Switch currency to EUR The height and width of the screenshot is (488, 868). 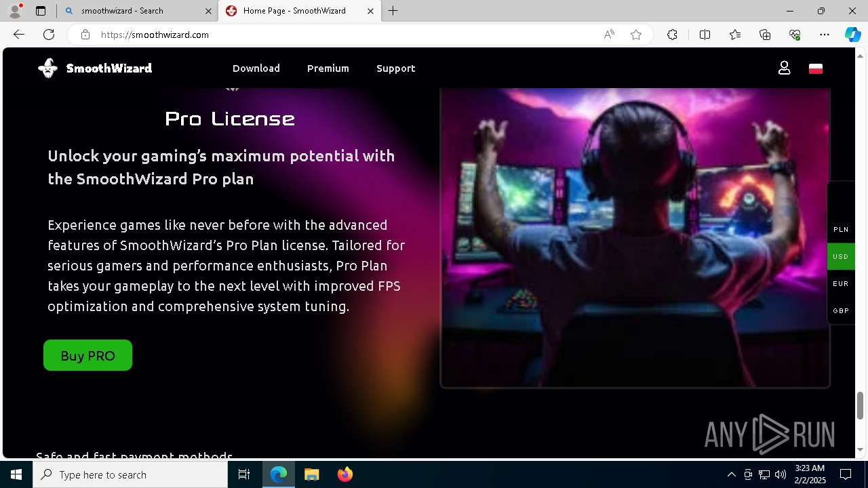pos(841,284)
